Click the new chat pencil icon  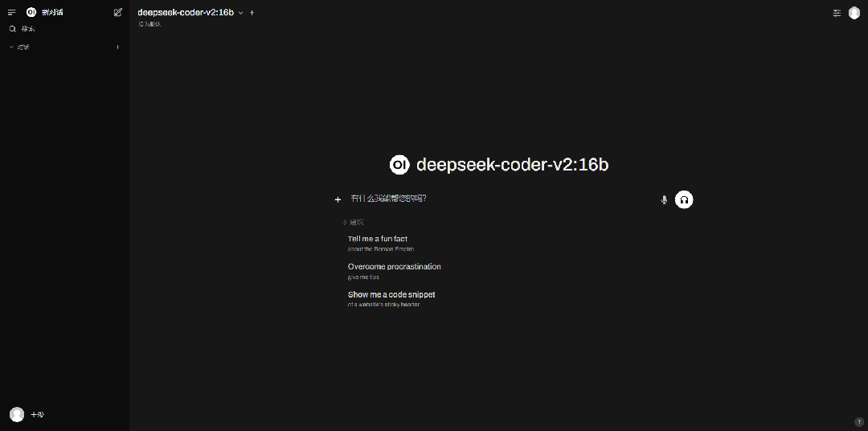click(x=118, y=12)
